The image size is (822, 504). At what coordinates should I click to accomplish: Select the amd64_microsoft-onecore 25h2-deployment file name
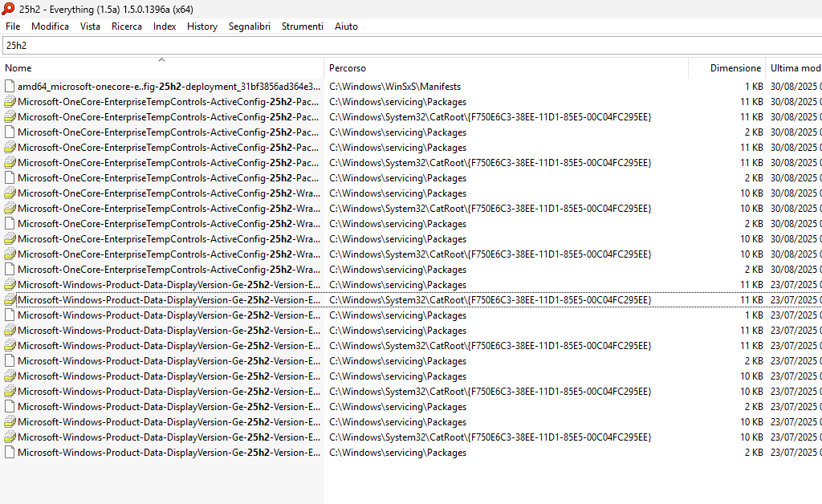(x=169, y=87)
